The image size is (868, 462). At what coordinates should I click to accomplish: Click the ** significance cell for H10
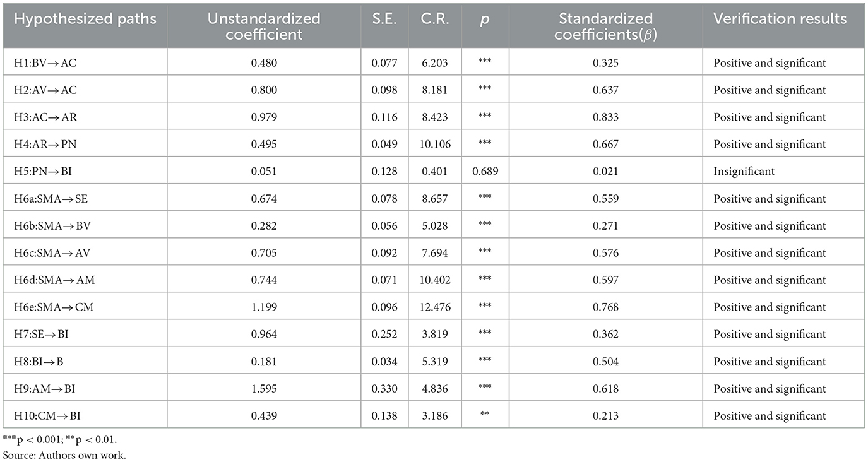(x=485, y=416)
